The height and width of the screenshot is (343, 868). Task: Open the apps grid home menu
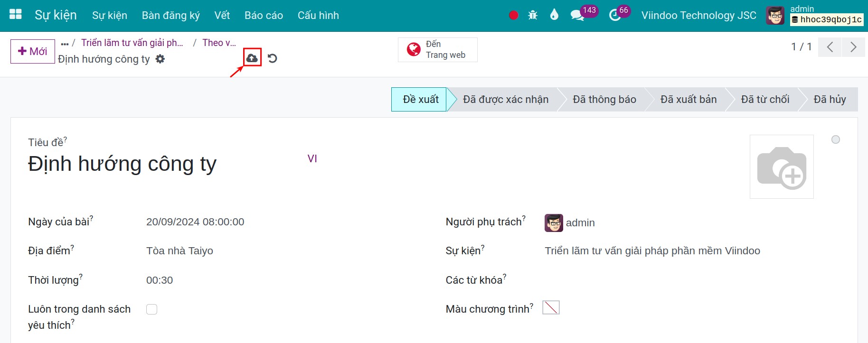16,14
